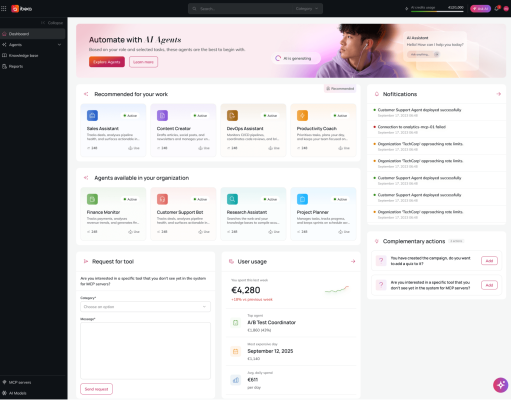
Task: Click Use on the DevOps Assistant card
Action: click(x=274, y=148)
